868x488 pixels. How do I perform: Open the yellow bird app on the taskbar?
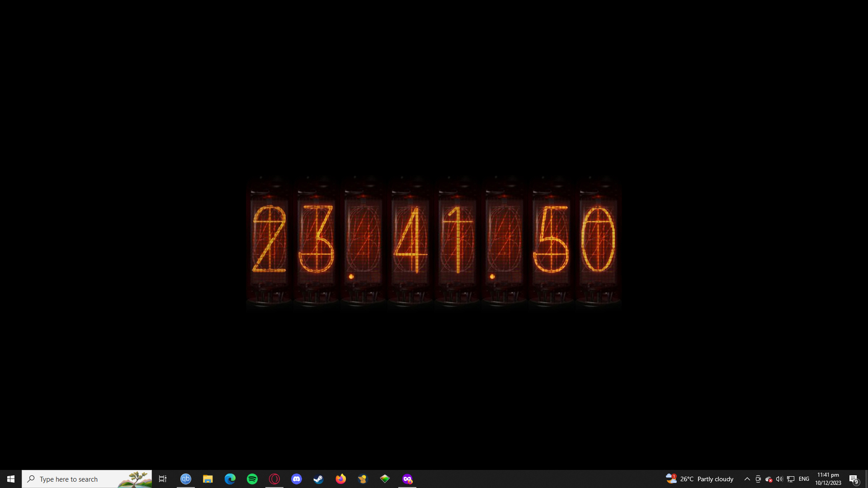(363, 479)
